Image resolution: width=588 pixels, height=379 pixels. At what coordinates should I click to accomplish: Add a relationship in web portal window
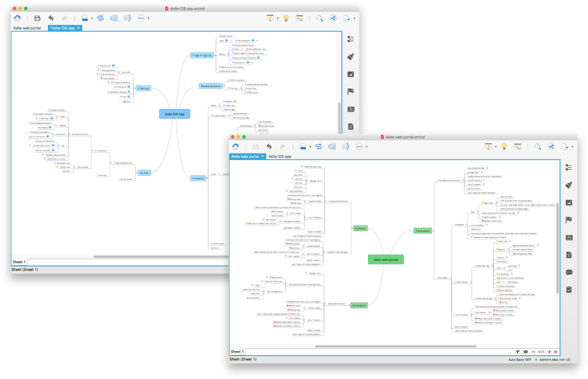click(x=318, y=146)
